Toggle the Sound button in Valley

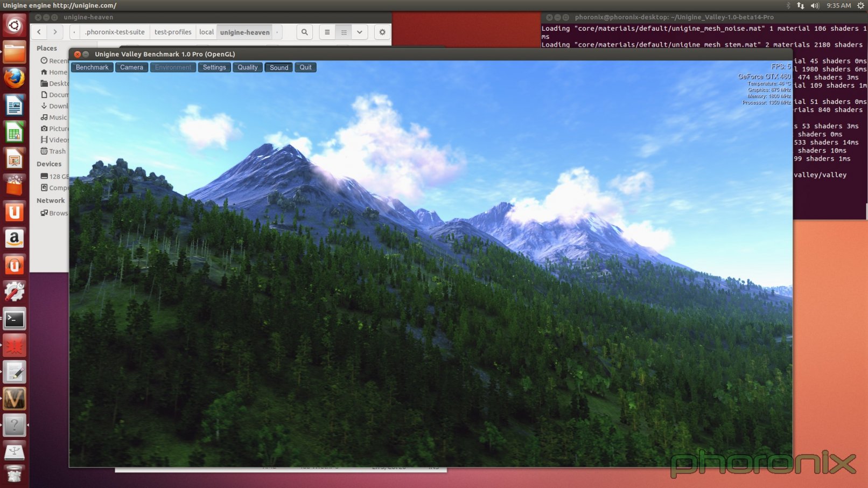pyautogui.click(x=279, y=67)
